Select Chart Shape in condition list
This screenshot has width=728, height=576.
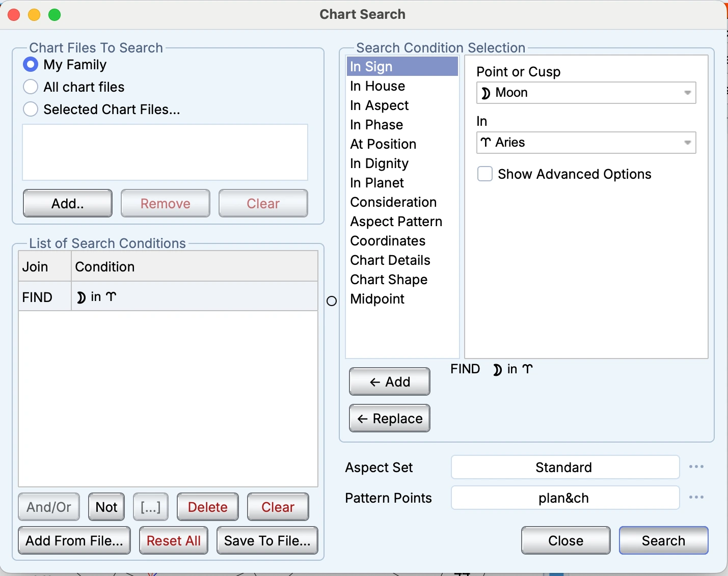coord(402,280)
